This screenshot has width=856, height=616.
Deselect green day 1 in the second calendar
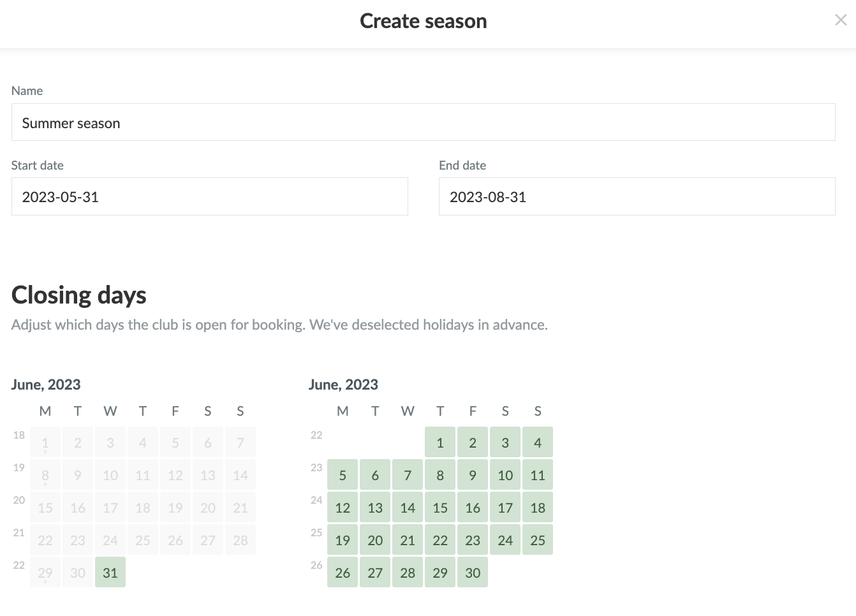click(x=440, y=443)
